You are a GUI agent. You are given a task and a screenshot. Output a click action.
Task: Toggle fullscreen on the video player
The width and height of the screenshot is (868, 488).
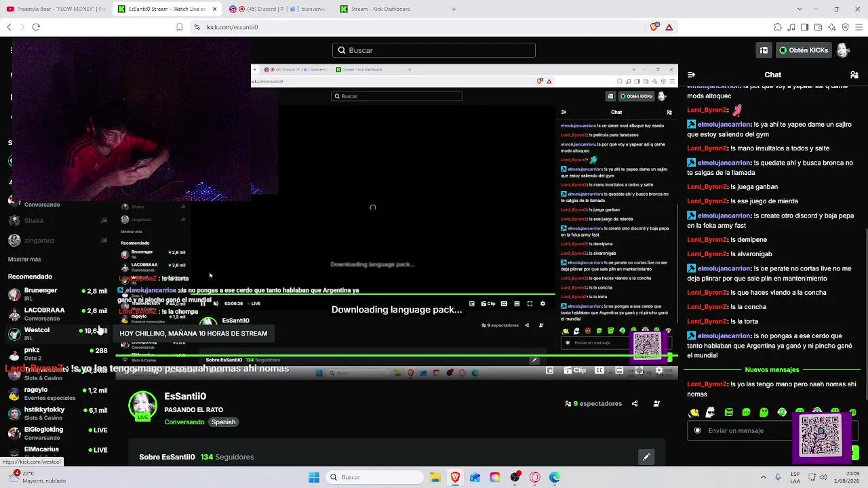point(639,370)
